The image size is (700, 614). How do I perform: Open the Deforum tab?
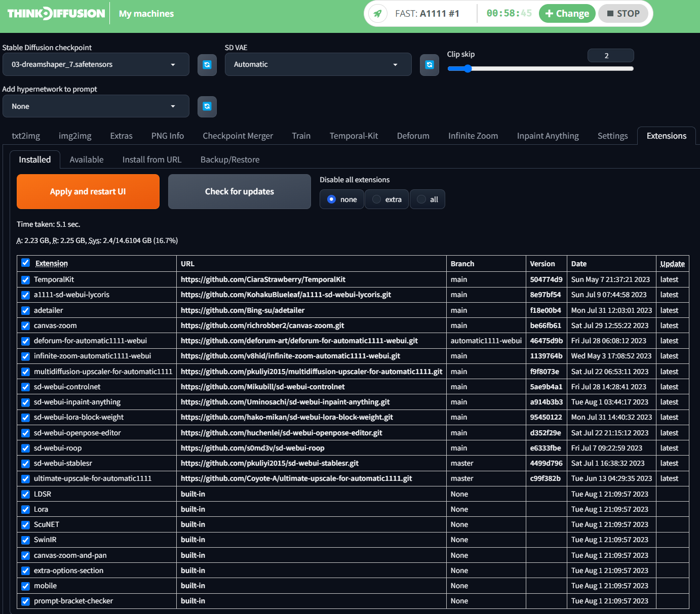click(413, 136)
